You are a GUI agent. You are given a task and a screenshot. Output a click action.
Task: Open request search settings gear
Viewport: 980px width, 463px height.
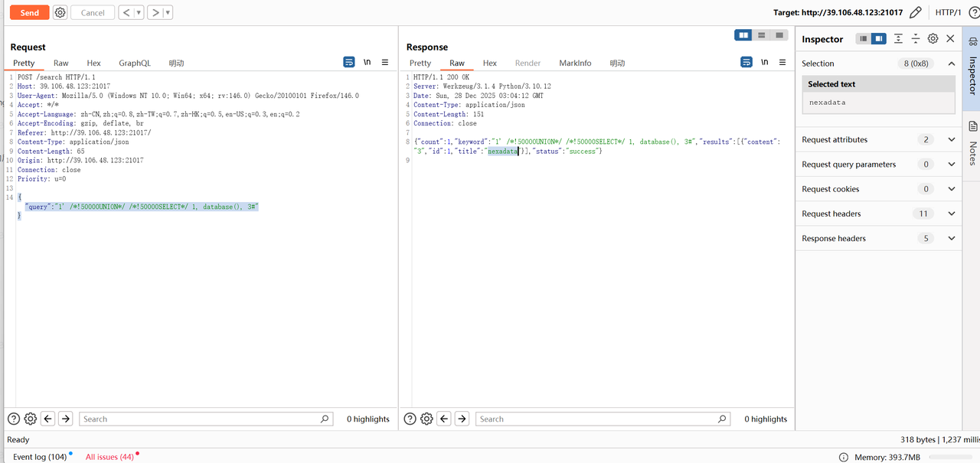pos(31,419)
